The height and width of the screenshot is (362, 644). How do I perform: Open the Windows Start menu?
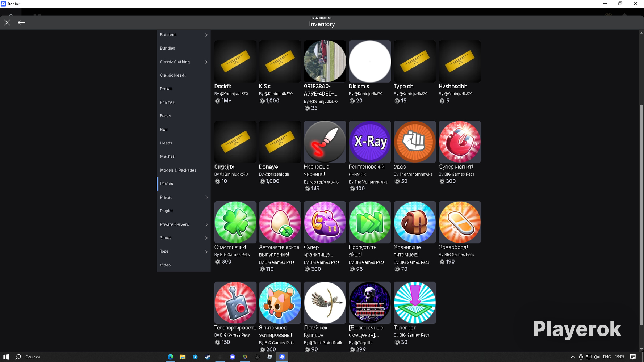(6, 357)
